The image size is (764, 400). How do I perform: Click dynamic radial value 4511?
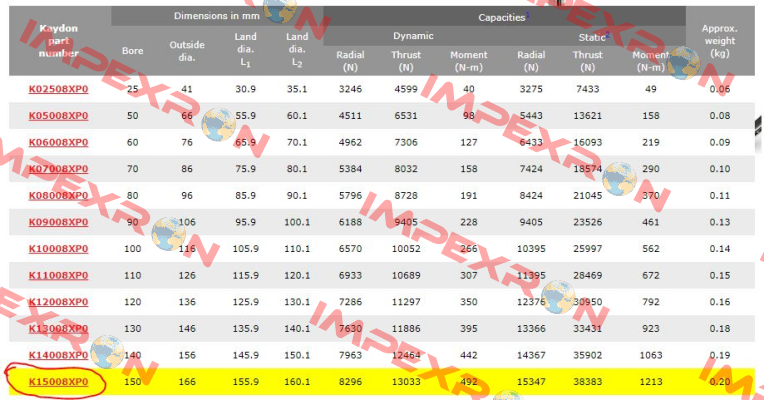coord(350,116)
